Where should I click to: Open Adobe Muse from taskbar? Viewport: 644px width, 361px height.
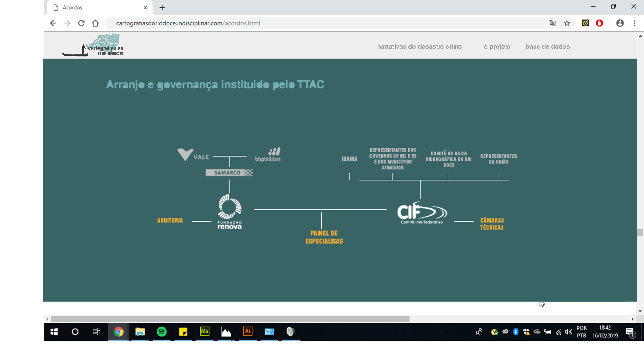[204, 332]
